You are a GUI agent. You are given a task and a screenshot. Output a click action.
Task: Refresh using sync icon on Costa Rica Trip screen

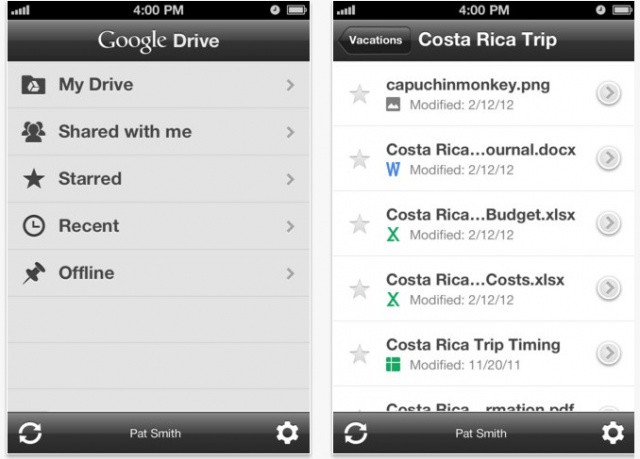point(356,433)
